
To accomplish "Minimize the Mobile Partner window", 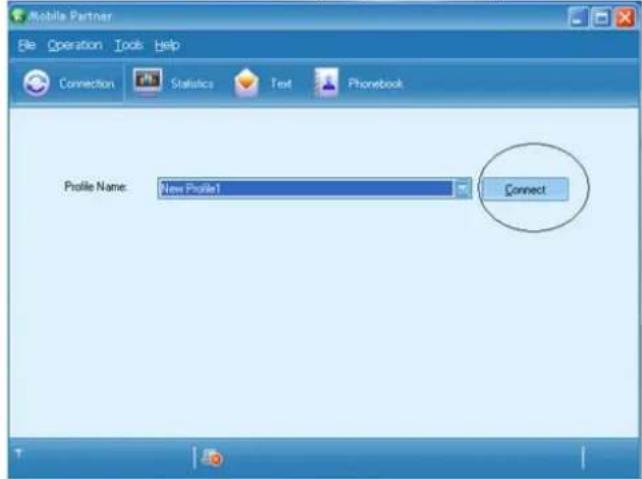I will click(579, 18).
